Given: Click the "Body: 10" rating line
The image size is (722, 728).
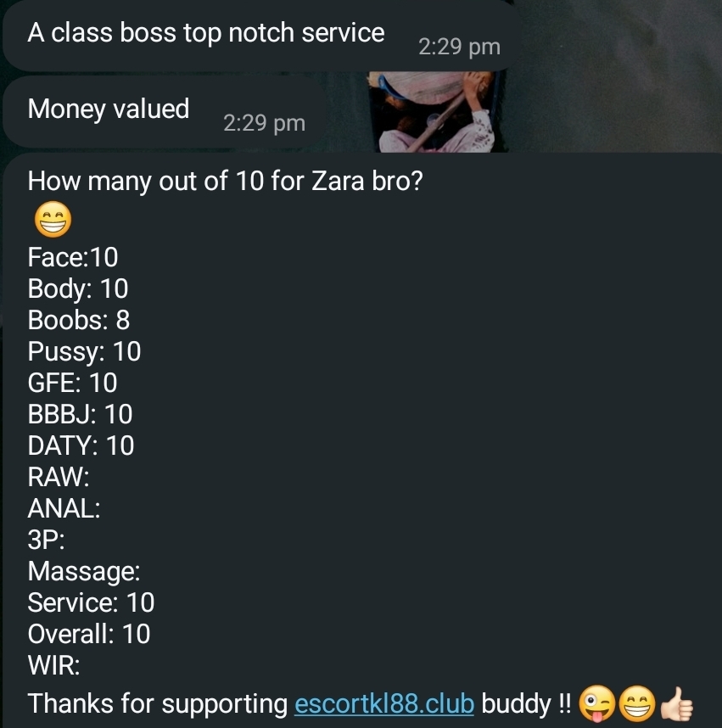Looking at the screenshot, I should (78, 288).
